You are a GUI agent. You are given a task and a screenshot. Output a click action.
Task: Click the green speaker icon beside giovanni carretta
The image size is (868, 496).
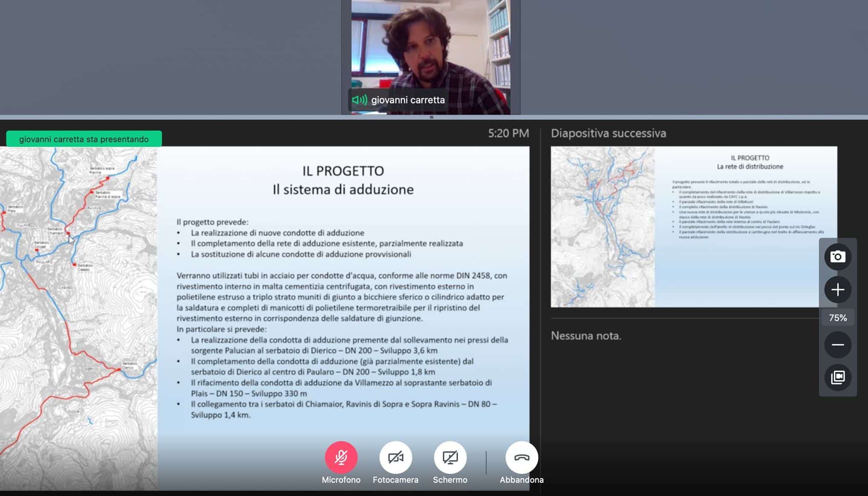(x=359, y=100)
